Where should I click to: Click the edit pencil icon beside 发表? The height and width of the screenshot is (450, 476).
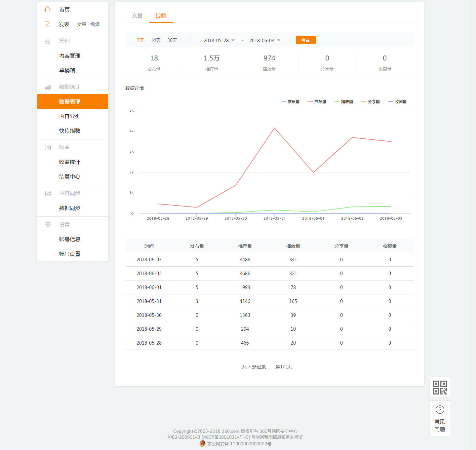(48, 24)
